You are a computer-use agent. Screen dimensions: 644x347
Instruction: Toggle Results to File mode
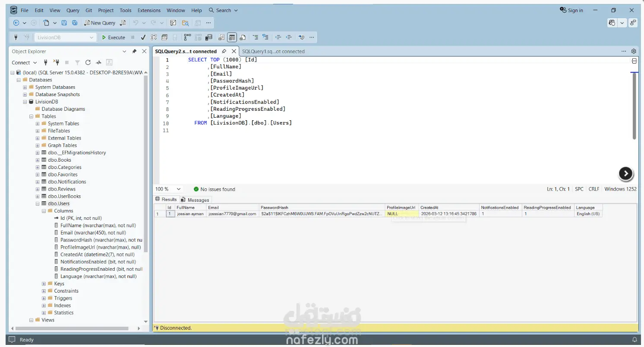243,38
